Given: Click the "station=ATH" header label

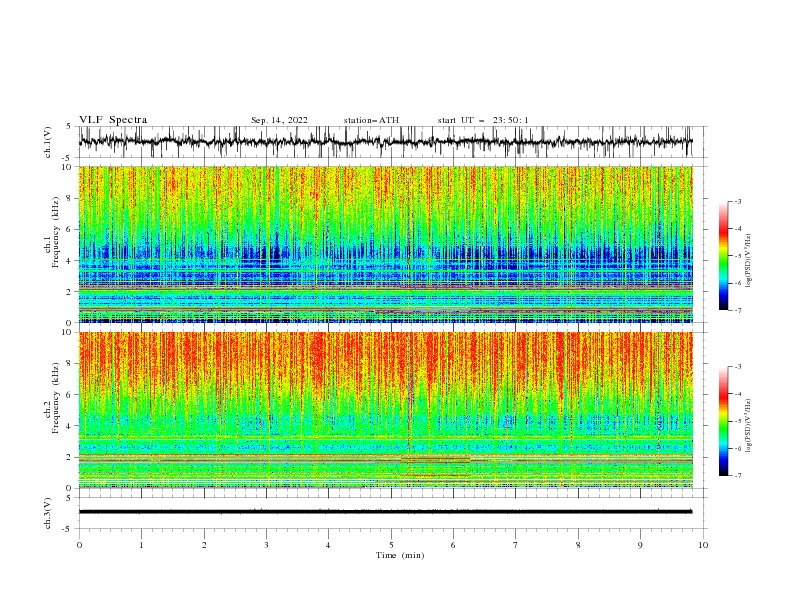Looking at the screenshot, I should (x=371, y=120).
